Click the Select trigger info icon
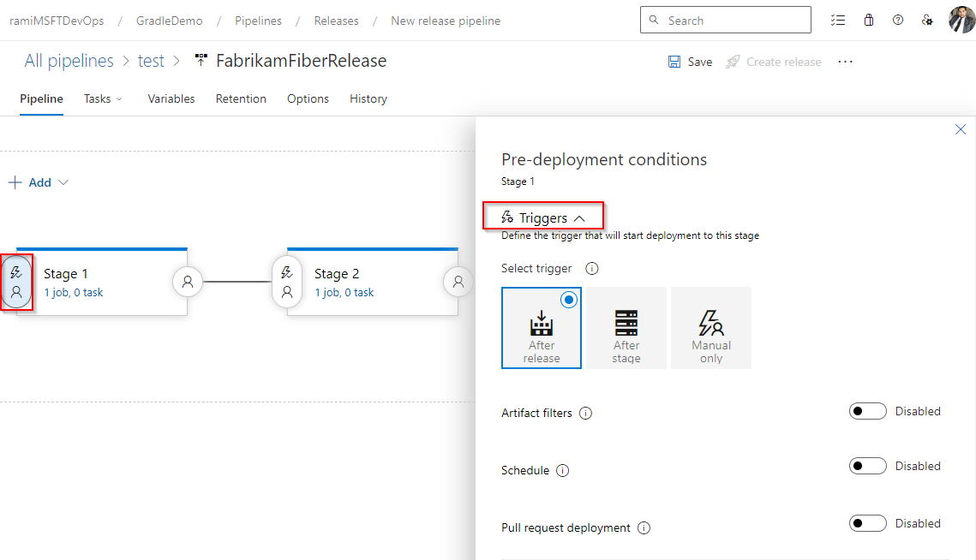976x560 pixels. [x=591, y=268]
